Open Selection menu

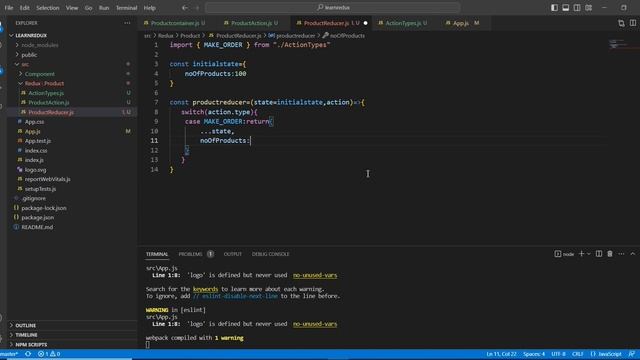[48, 8]
